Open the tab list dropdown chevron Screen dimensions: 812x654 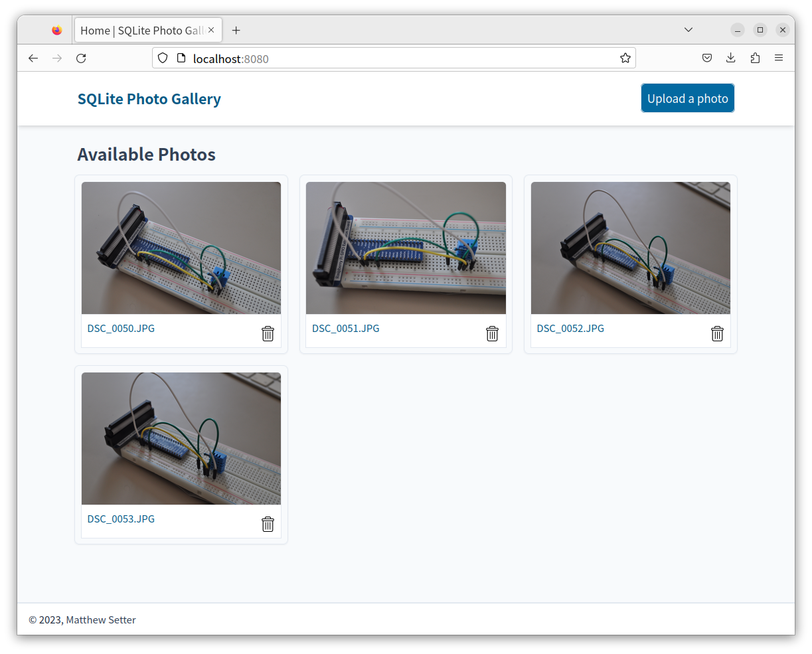(688, 29)
